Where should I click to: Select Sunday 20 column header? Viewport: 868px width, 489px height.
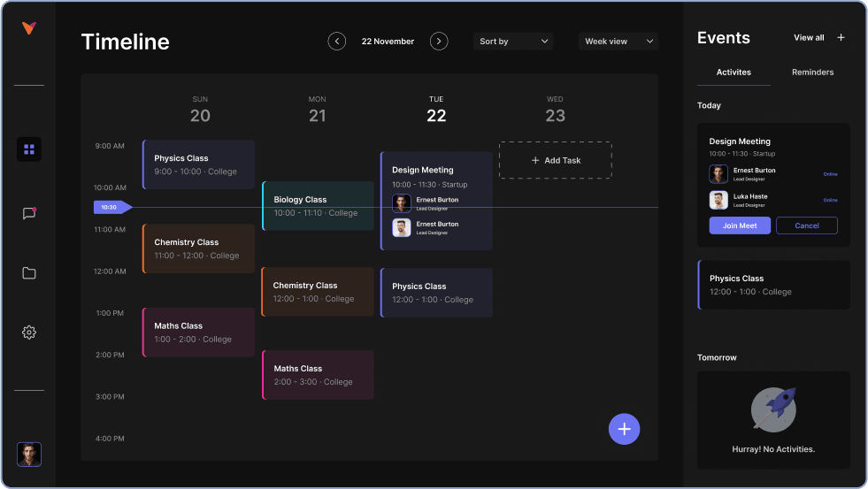tap(200, 110)
